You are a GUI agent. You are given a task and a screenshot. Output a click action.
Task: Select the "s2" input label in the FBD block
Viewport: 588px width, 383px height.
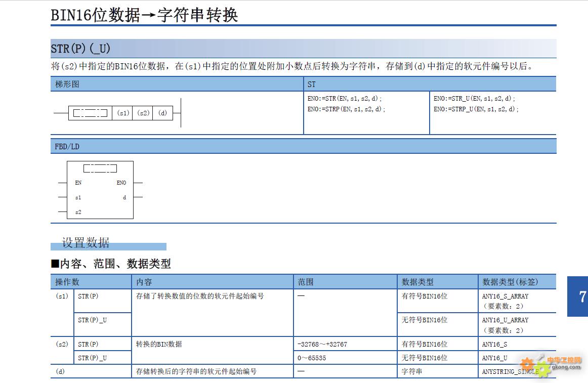78,212
